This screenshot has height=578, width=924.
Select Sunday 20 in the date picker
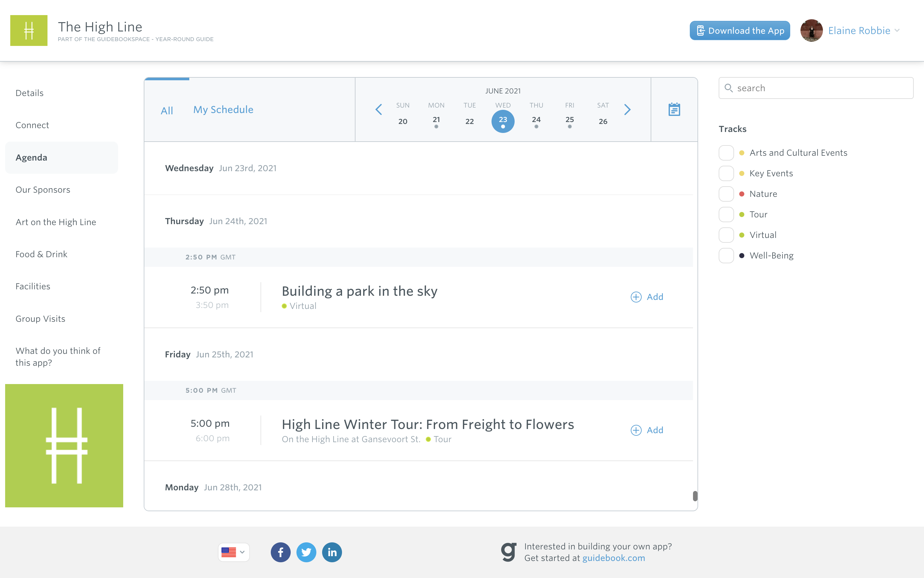(x=402, y=121)
